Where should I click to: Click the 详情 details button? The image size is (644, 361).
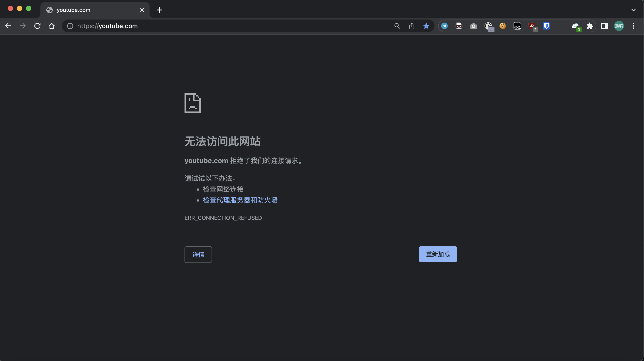point(198,255)
